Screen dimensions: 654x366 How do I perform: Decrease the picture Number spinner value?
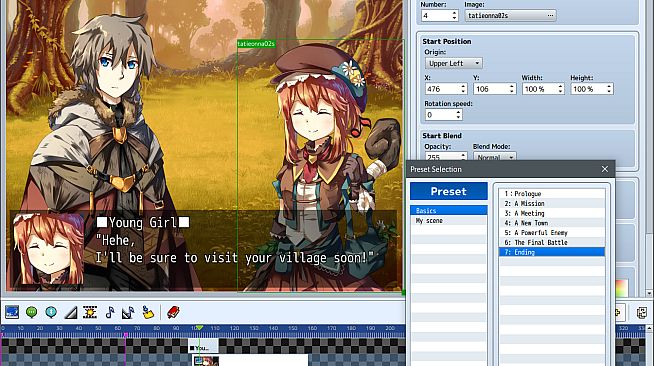[454, 18]
